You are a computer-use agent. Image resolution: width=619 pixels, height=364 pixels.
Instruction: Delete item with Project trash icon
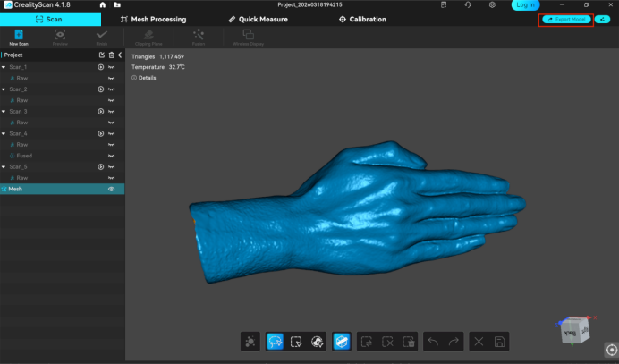tap(111, 55)
